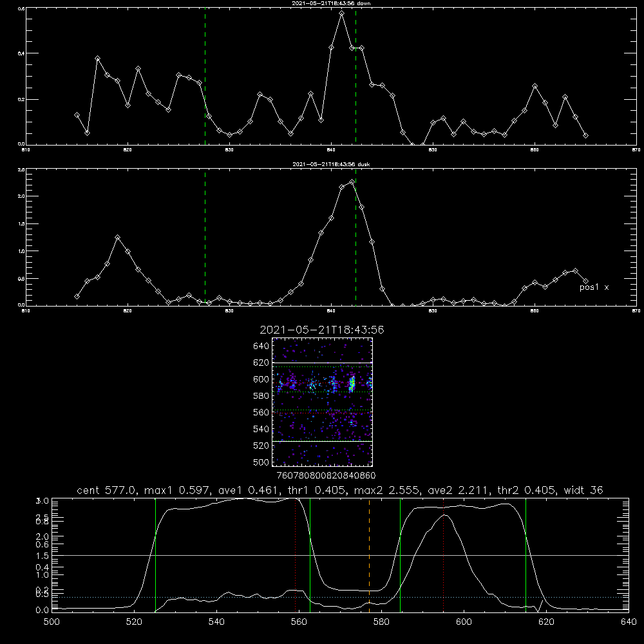The height and width of the screenshot is (644, 644).
Task: Click the '520' y-axis label beside heatmap
Action: pos(261,446)
